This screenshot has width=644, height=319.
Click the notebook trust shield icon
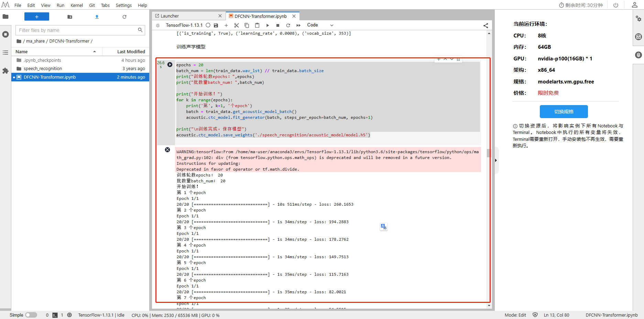click(535, 315)
